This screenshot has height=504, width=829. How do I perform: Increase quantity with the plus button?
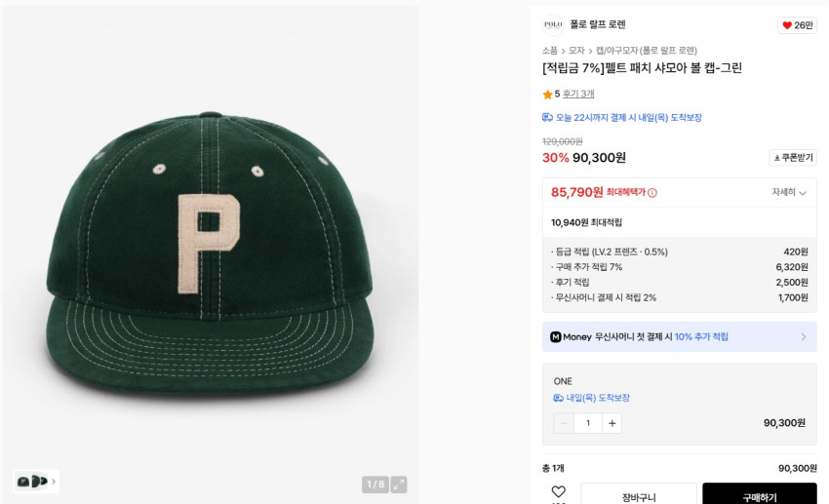pyautogui.click(x=612, y=423)
